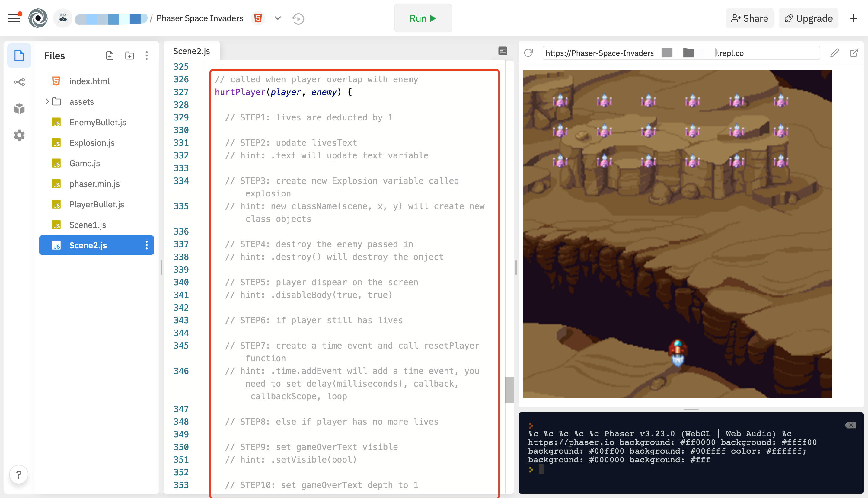
Task: Click the Share button
Action: pyautogui.click(x=749, y=18)
